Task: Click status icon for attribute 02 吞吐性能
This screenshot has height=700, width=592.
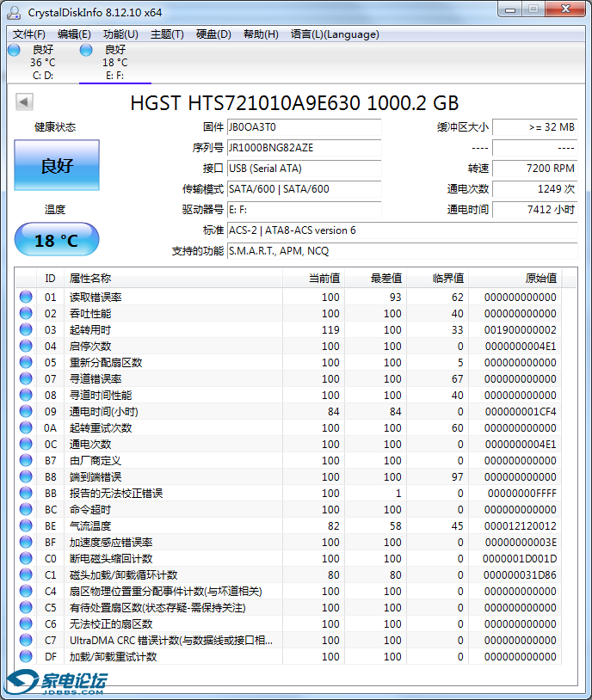Action: click(26, 313)
